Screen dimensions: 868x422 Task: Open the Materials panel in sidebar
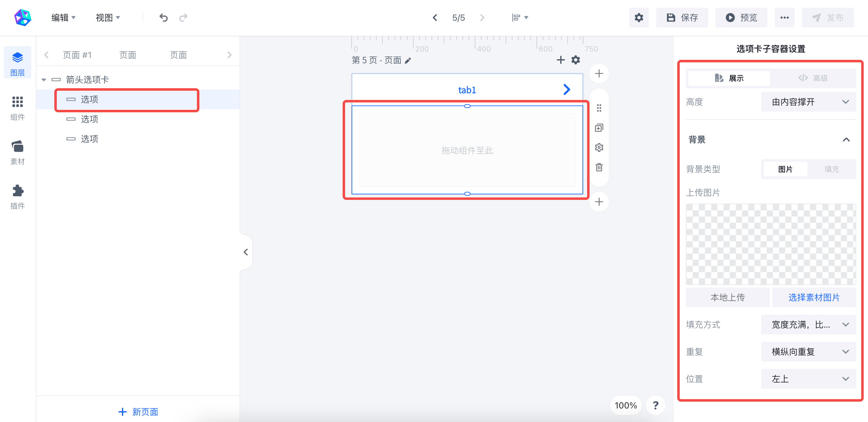[18, 152]
